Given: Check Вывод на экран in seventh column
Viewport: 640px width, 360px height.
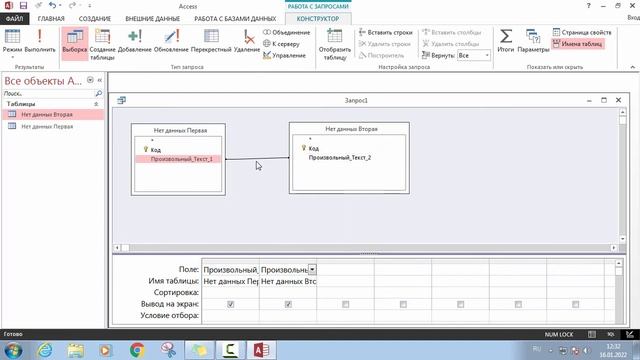Looking at the screenshot, I should [x=576, y=304].
